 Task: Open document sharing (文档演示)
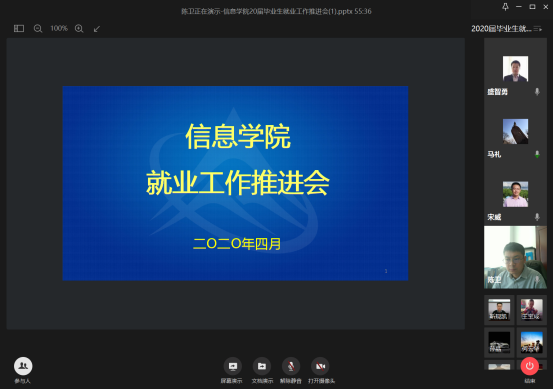(x=262, y=366)
